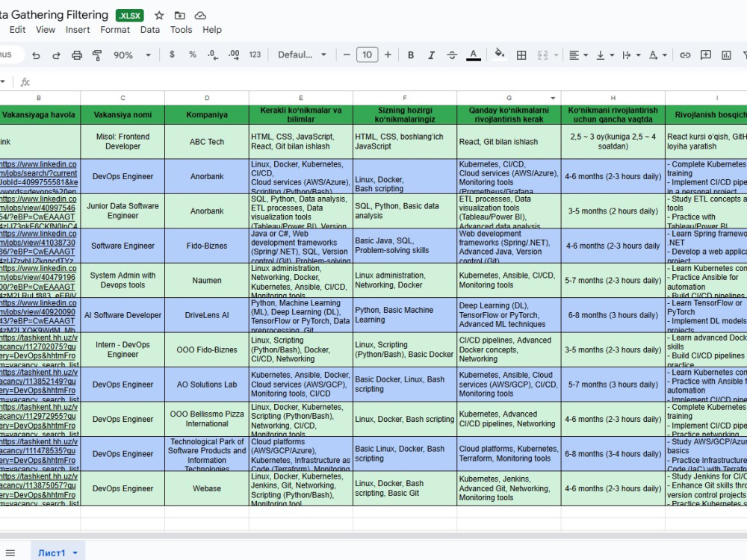Viewport: 747px width, 560px height.
Task: Click the XLSX file format badge
Action: (129, 16)
